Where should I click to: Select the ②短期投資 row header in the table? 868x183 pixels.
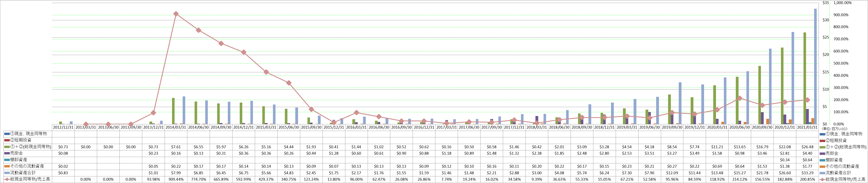pyautogui.click(x=21, y=140)
